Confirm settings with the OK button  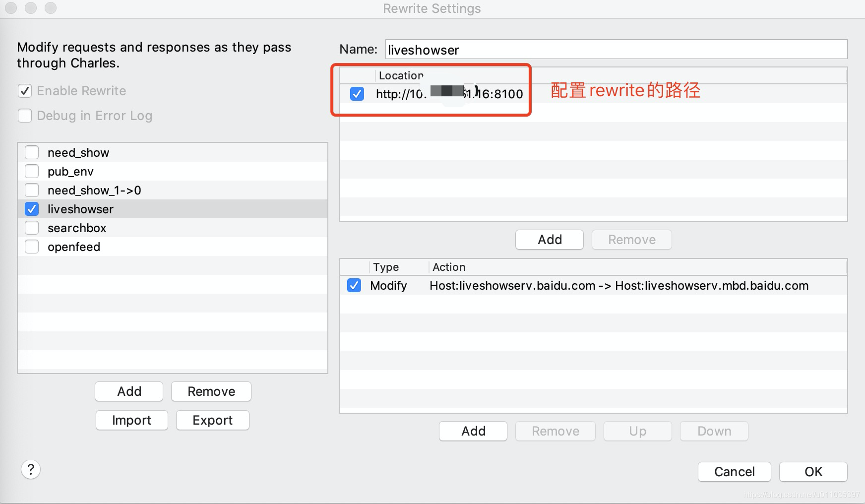click(813, 472)
